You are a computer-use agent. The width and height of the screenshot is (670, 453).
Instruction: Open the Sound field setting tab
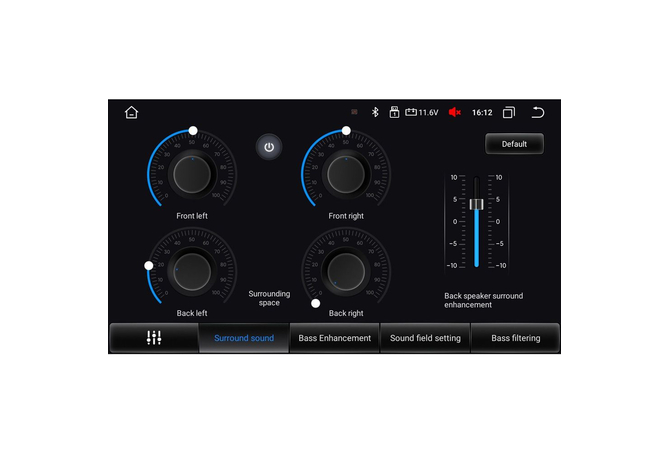pyautogui.click(x=425, y=338)
